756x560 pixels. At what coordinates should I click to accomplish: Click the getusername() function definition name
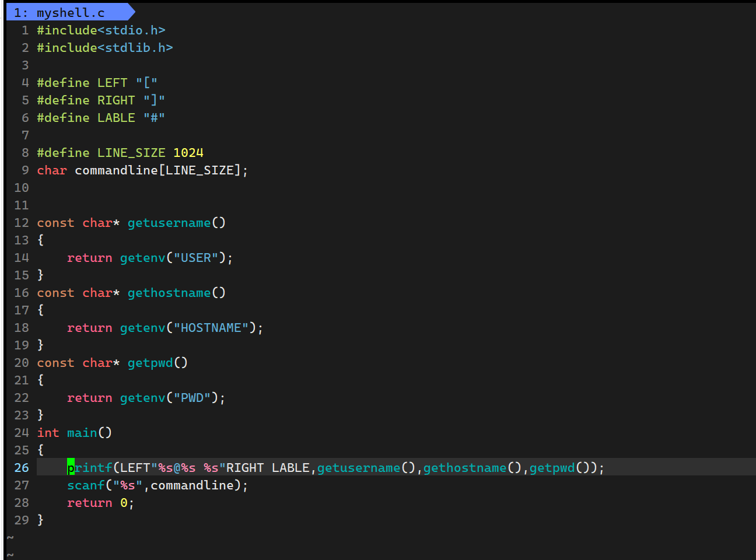pyautogui.click(x=169, y=223)
